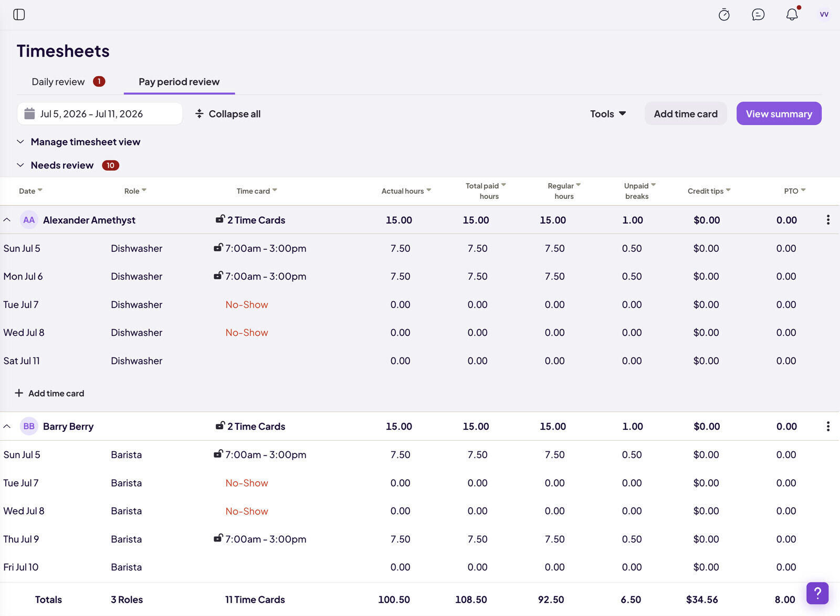Viewport: 840px width, 616px height.
Task: Click the unlock icon on Alexander's 2 Time Cards
Action: pos(220,219)
